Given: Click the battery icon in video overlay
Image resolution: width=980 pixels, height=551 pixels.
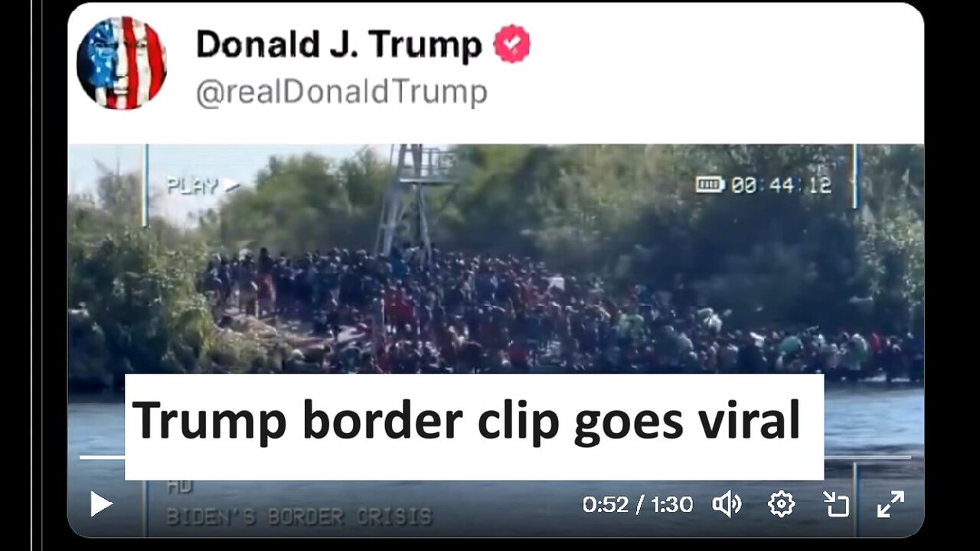Looking at the screenshot, I should [x=710, y=184].
